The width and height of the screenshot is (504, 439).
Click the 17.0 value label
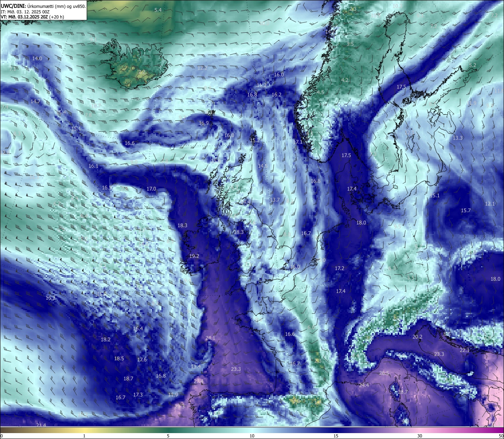tap(151, 189)
